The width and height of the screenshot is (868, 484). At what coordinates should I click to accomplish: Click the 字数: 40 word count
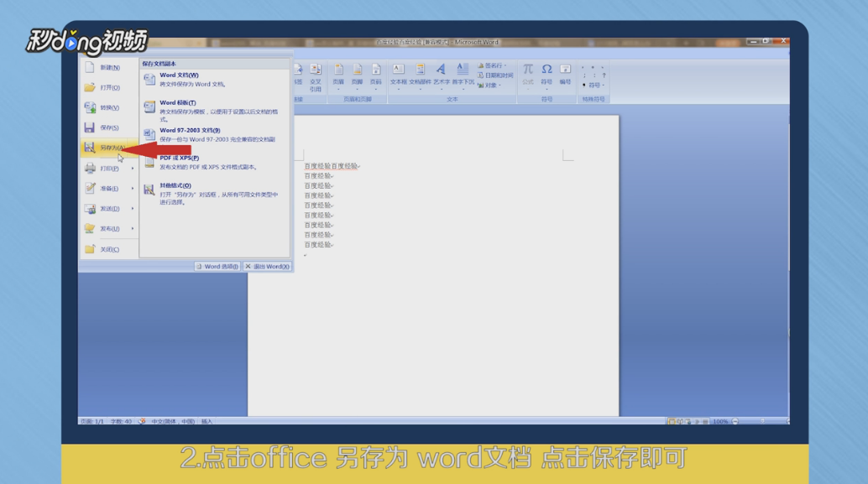pos(121,421)
